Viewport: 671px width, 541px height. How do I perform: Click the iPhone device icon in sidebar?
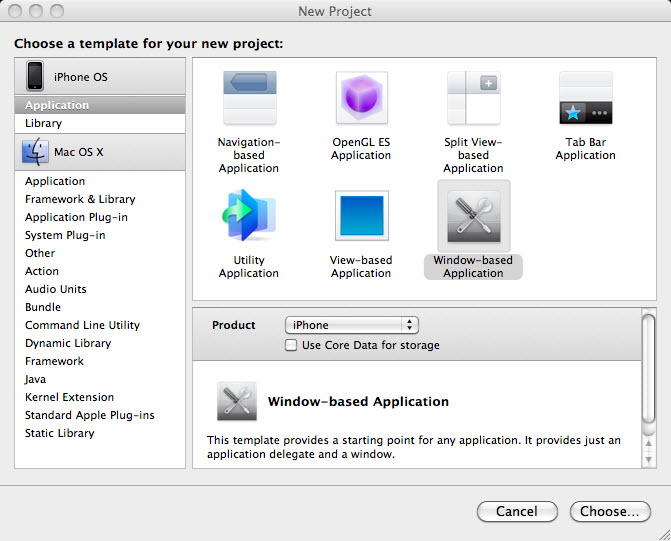(35, 76)
